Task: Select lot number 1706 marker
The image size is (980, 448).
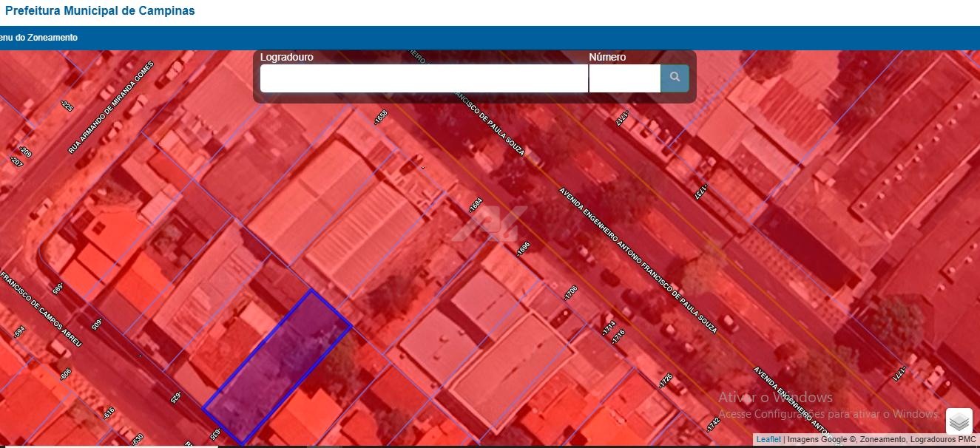Action: click(570, 293)
